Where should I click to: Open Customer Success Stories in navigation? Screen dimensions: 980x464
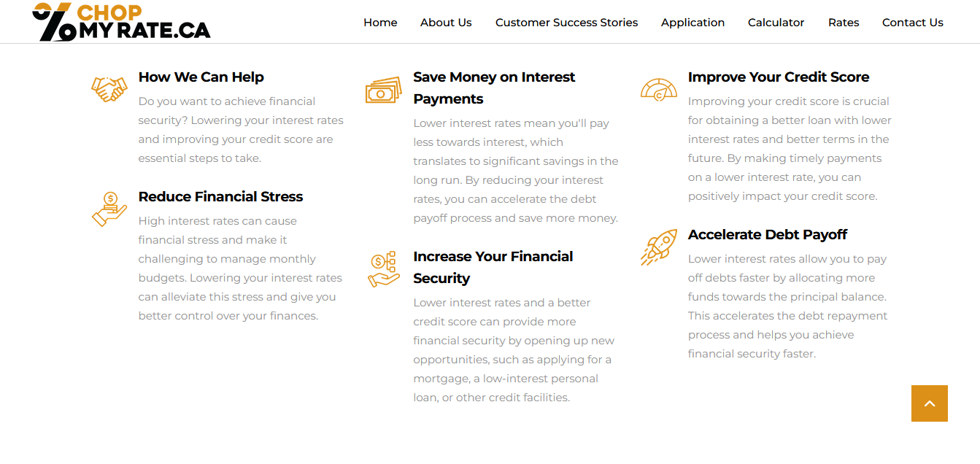click(x=566, y=23)
